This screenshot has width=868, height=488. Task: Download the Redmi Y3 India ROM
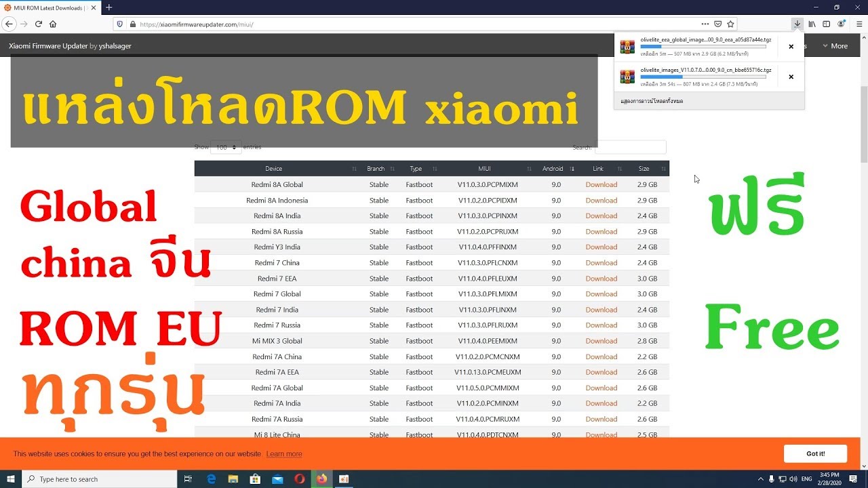601,247
